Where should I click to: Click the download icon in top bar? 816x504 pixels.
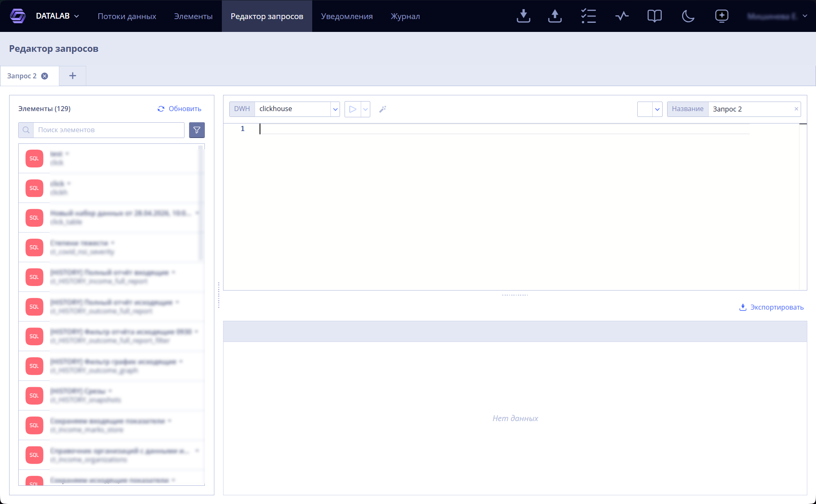pos(523,16)
